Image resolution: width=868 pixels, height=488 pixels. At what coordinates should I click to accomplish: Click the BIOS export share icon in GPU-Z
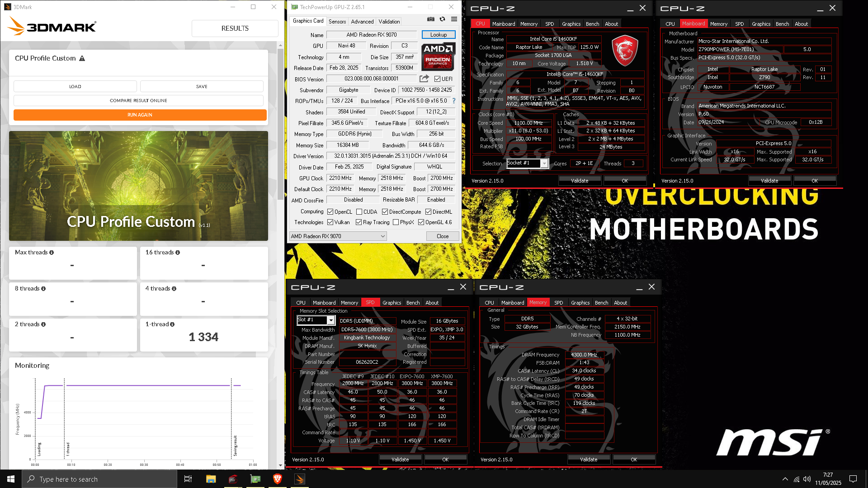pos(424,79)
